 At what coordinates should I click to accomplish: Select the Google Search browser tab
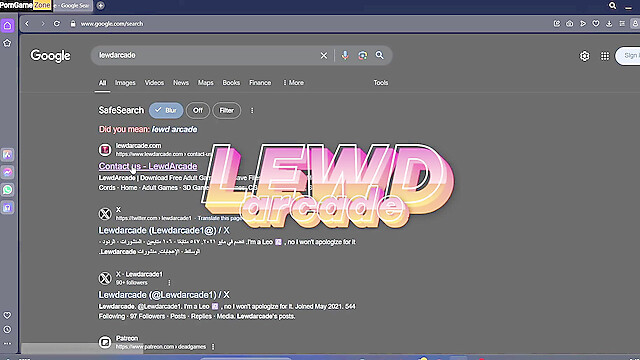[x=74, y=6]
